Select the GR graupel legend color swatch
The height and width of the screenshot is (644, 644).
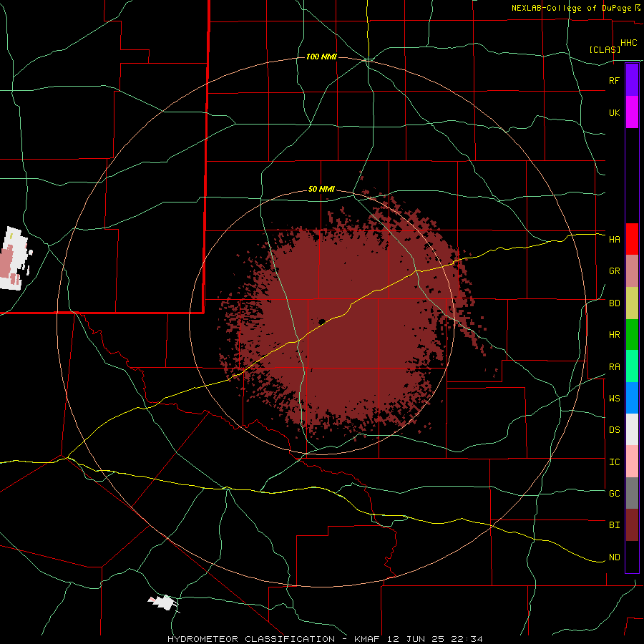pos(632,271)
